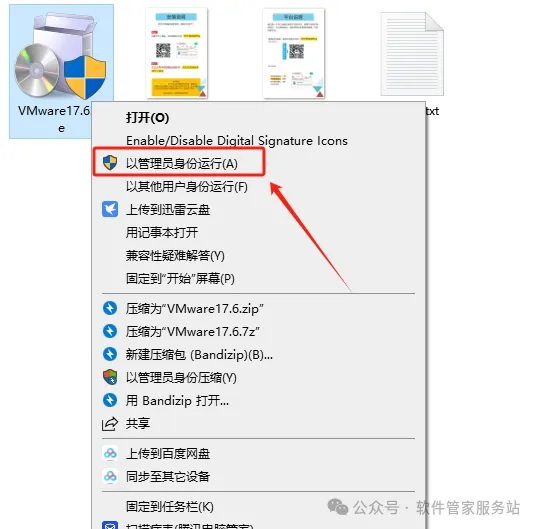Choose Enable/Disable Digital Signature Icons
This screenshot has height=529, width=537.
click(237, 141)
